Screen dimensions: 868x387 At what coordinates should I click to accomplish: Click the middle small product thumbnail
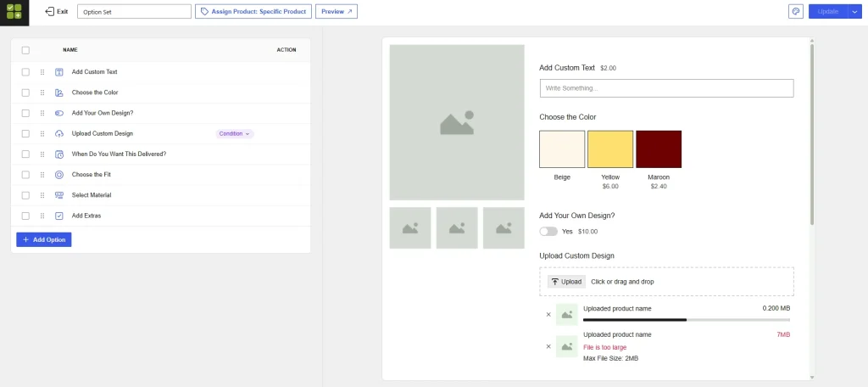tap(457, 228)
